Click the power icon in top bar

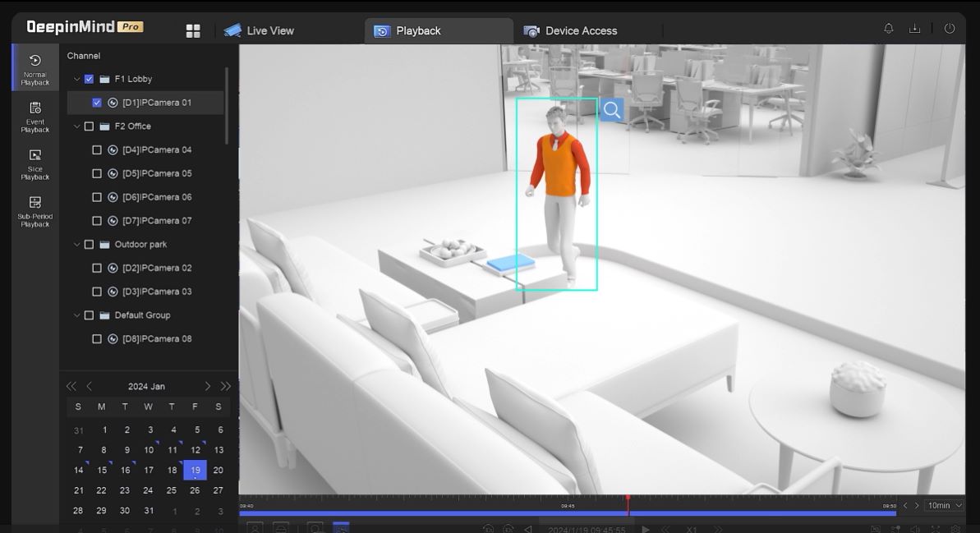[949, 29]
